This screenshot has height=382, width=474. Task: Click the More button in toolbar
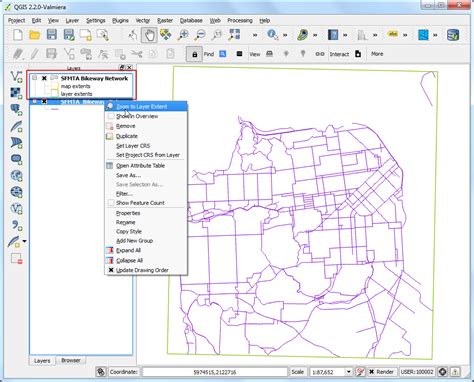[377, 54]
